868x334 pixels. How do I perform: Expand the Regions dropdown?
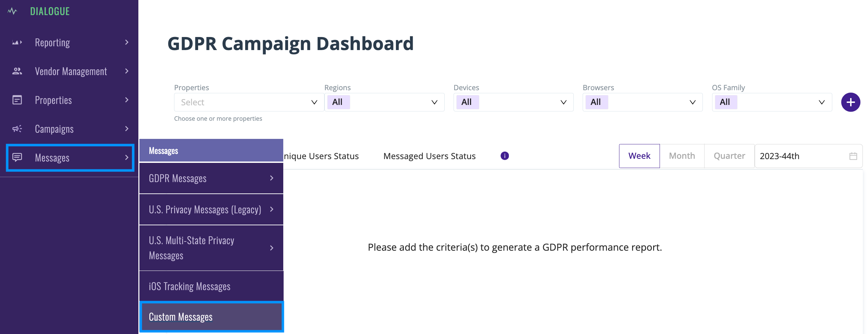click(x=384, y=102)
